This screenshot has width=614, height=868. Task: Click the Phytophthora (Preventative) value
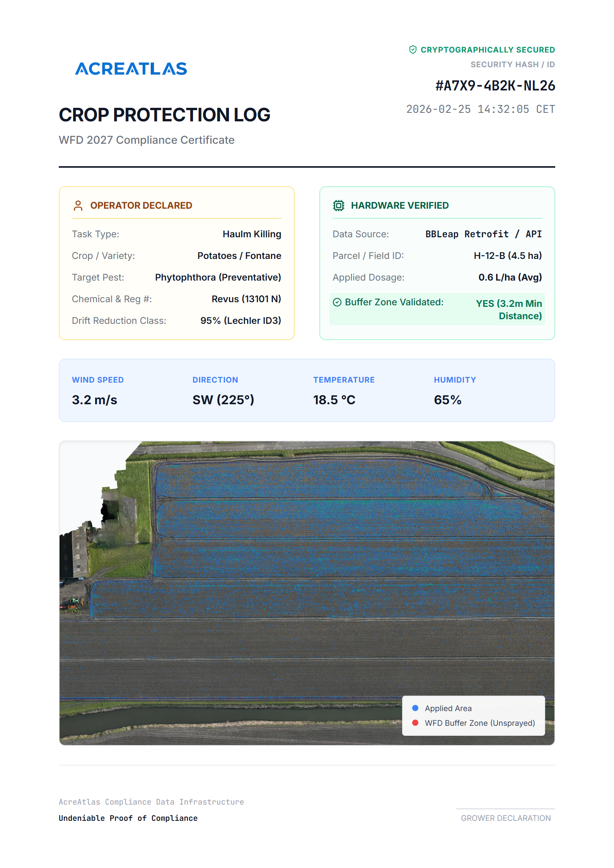218,277
